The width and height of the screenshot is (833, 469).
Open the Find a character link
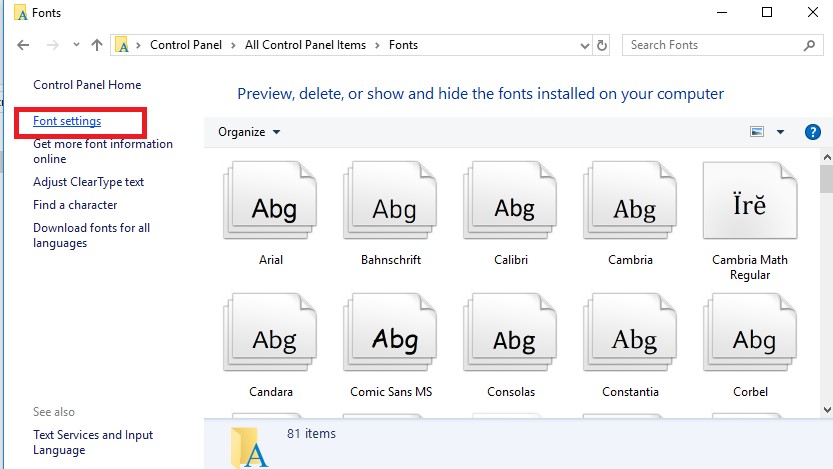pyautogui.click(x=75, y=205)
